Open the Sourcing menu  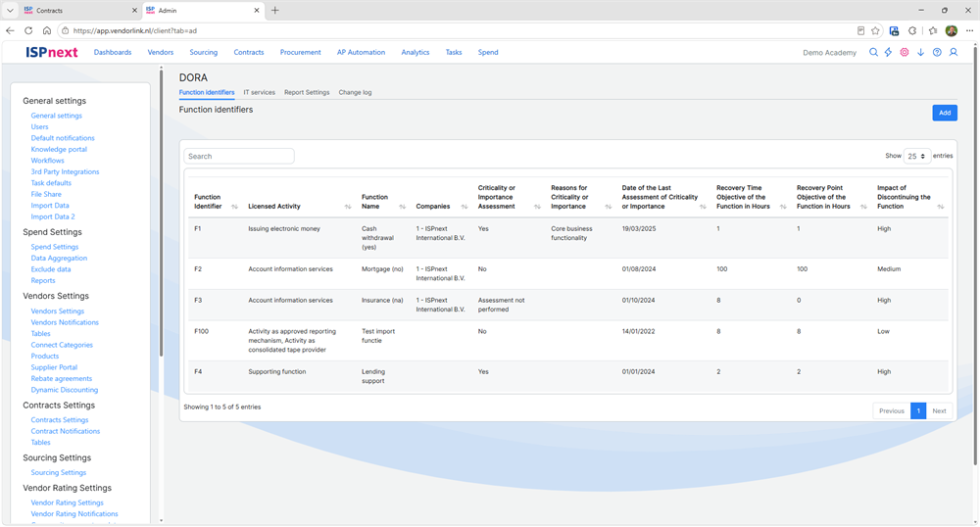pyautogui.click(x=204, y=53)
